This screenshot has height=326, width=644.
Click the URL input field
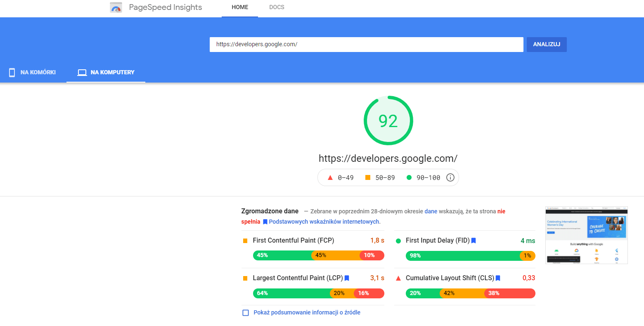[367, 45]
